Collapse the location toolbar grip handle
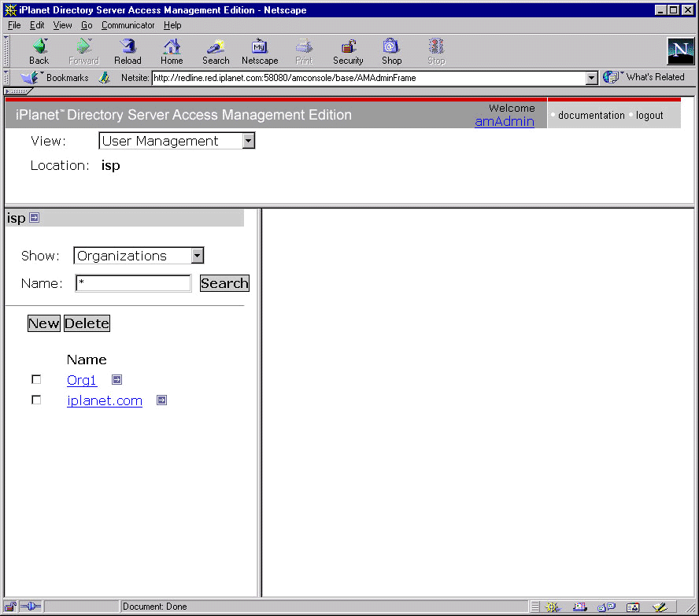Viewport: 699px width, 616px height. [6, 78]
